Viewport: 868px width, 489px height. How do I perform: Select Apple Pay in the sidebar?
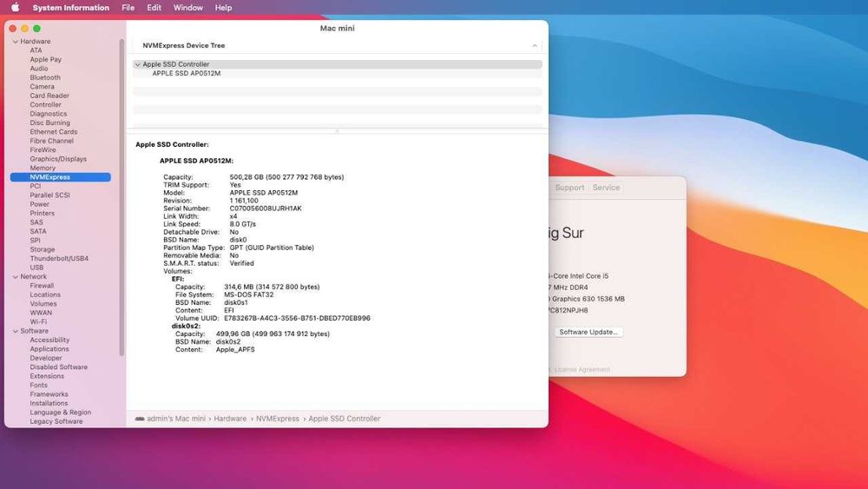click(x=45, y=59)
